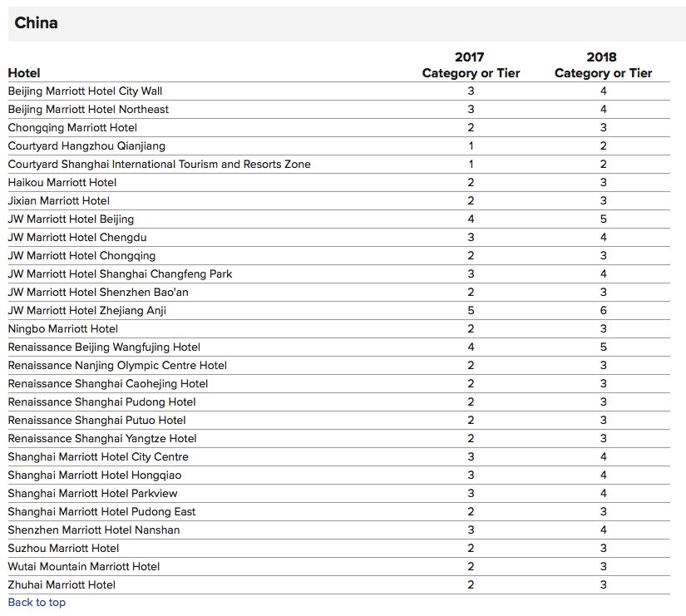Click JW Marriott Hotel Chengdu

(x=77, y=238)
